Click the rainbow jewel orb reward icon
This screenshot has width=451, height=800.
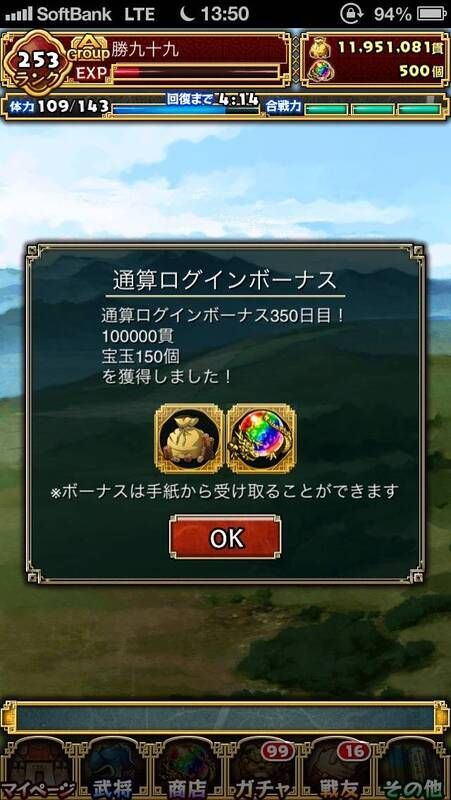click(x=261, y=439)
